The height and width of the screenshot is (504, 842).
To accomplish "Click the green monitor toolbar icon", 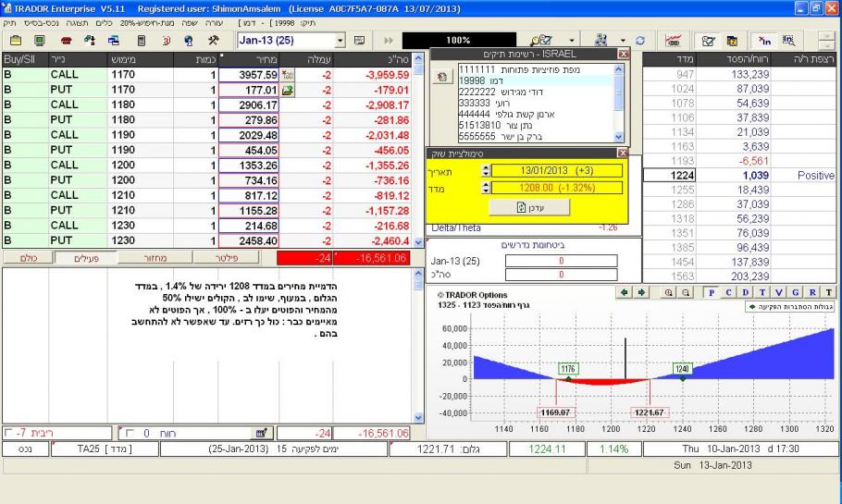I will tap(41, 42).
